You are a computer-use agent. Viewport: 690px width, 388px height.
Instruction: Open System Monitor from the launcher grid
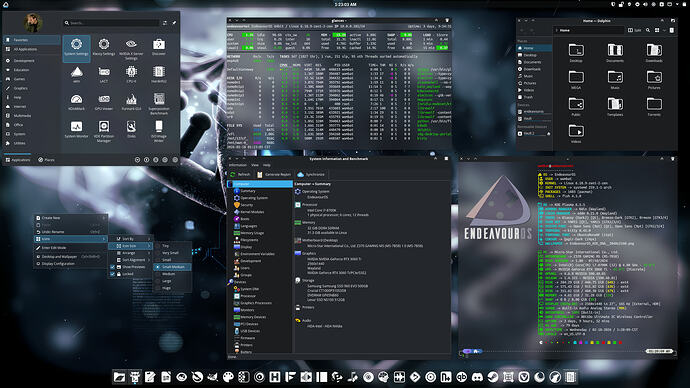coord(76,129)
